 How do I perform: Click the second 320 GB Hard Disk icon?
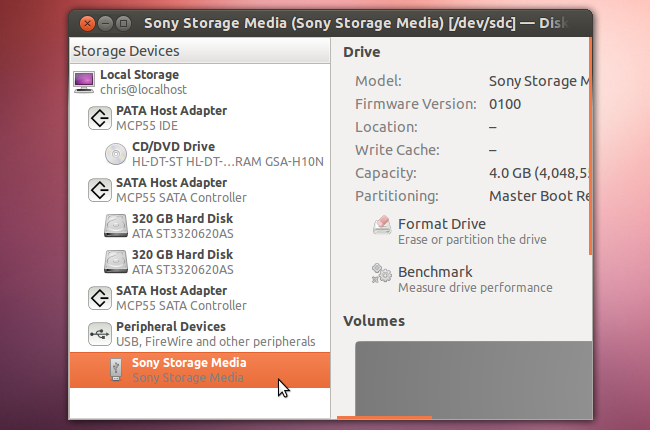115,262
